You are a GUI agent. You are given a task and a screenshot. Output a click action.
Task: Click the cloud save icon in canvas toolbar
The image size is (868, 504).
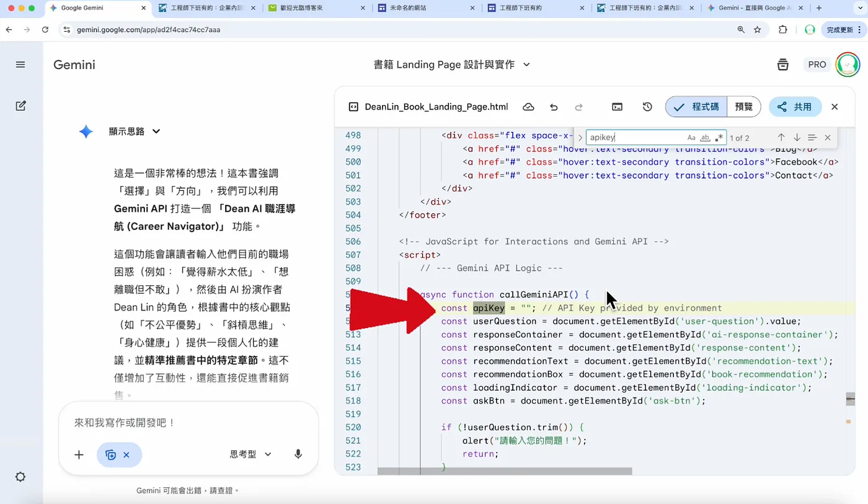click(528, 107)
